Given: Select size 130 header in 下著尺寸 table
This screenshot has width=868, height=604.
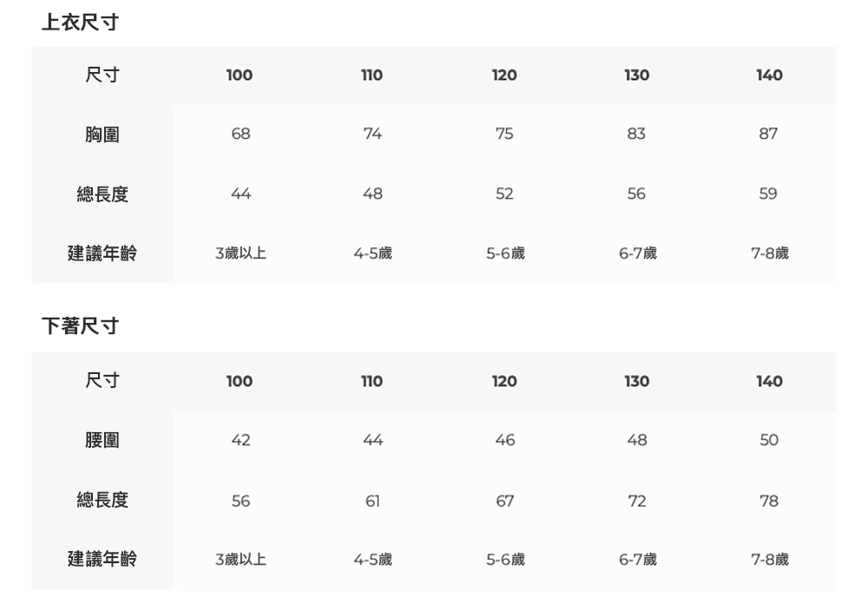Looking at the screenshot, I should pos(636,381).
